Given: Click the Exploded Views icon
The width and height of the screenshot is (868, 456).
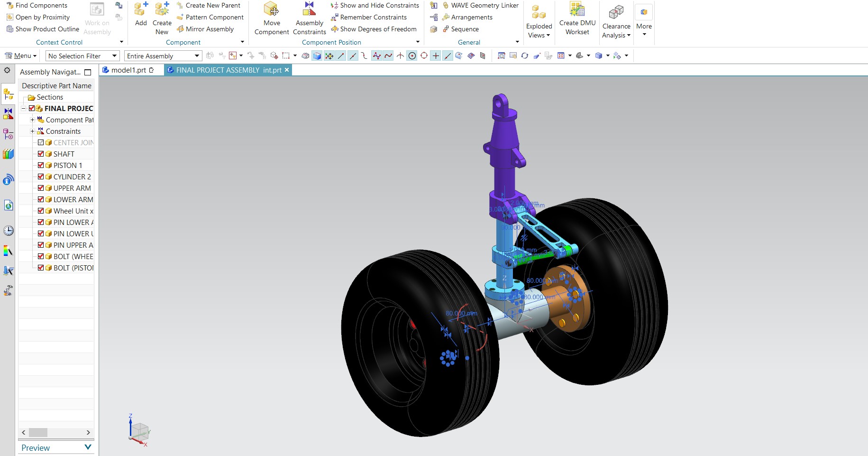Looking at the screenshot, I should click(x=539, y=12).
